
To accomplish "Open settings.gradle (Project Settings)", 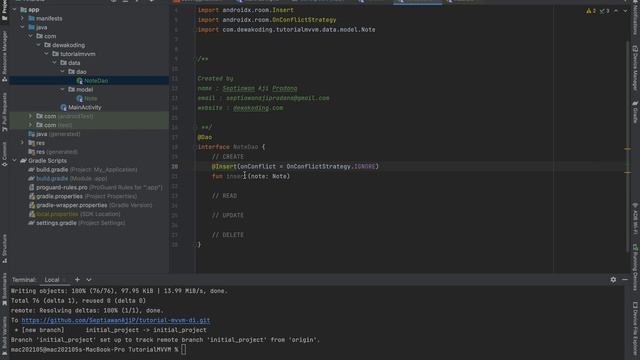I will (x=80, y=223).
